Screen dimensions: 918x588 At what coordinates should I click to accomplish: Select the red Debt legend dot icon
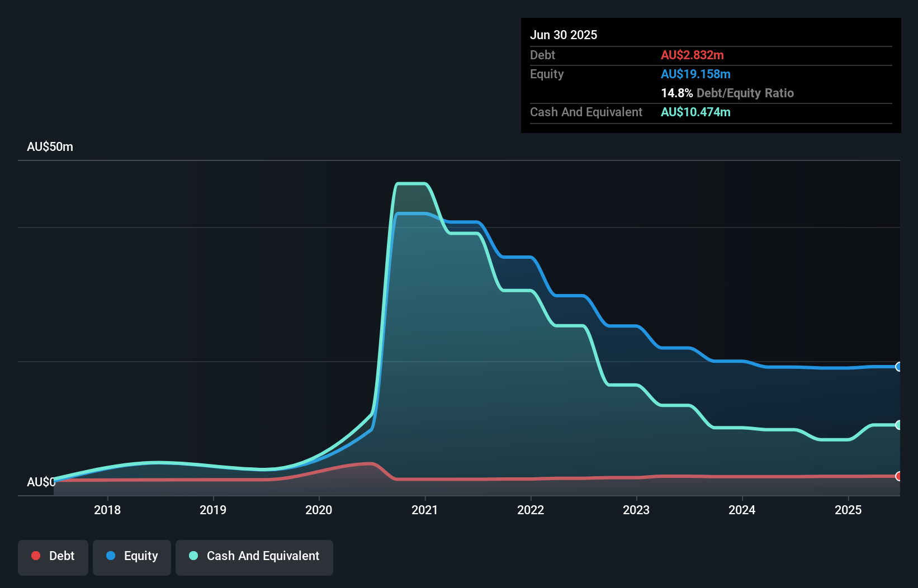point(35,556)
